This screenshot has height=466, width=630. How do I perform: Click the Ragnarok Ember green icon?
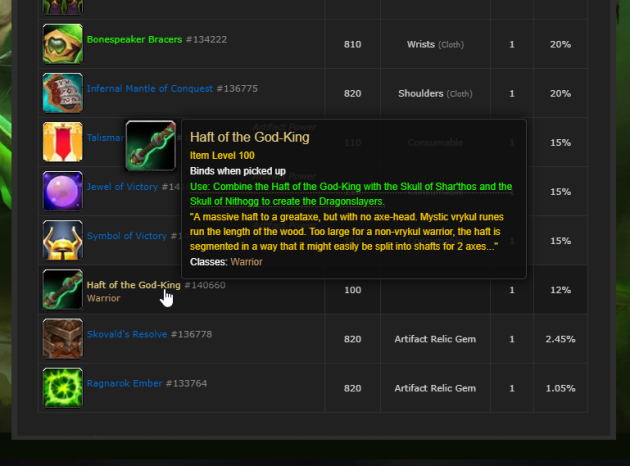pyautogui.click(x=63, y=388)
